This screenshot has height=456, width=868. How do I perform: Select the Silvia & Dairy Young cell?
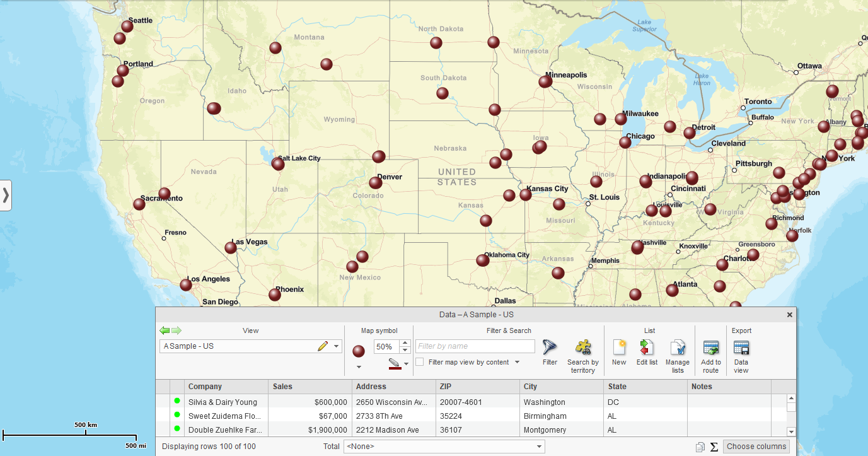point(226,402)
